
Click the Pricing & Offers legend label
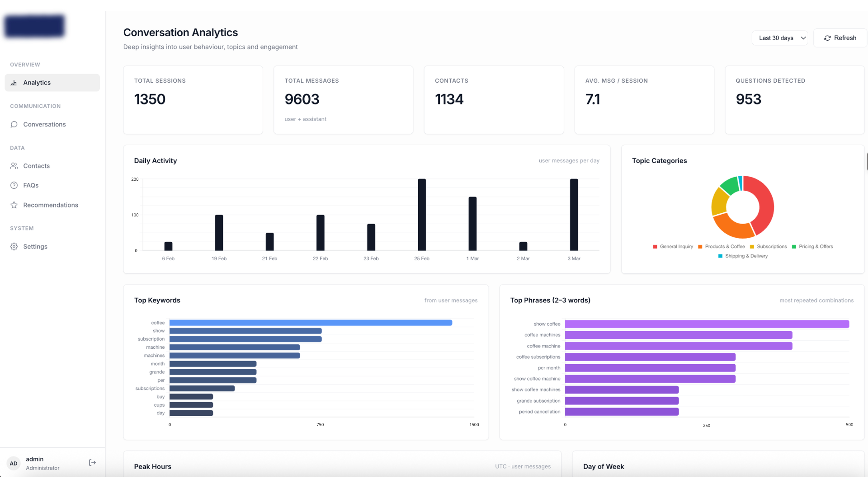tap(816, 247)
